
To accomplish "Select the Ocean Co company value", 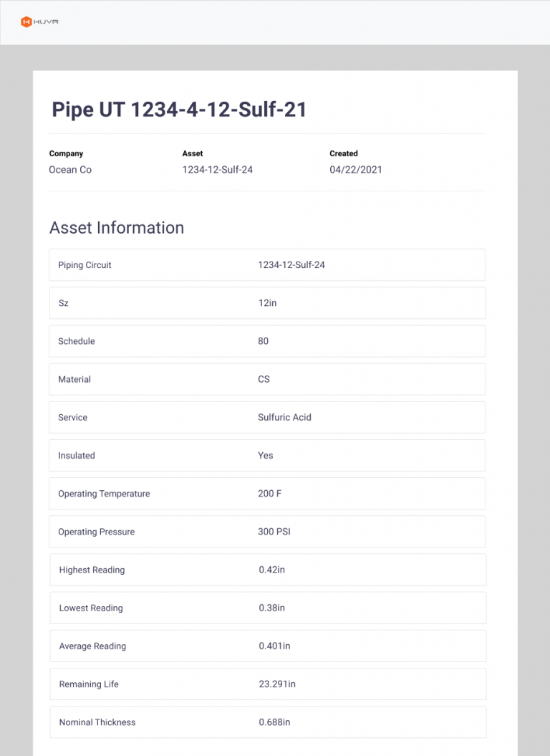I will (x=69, y=170).
